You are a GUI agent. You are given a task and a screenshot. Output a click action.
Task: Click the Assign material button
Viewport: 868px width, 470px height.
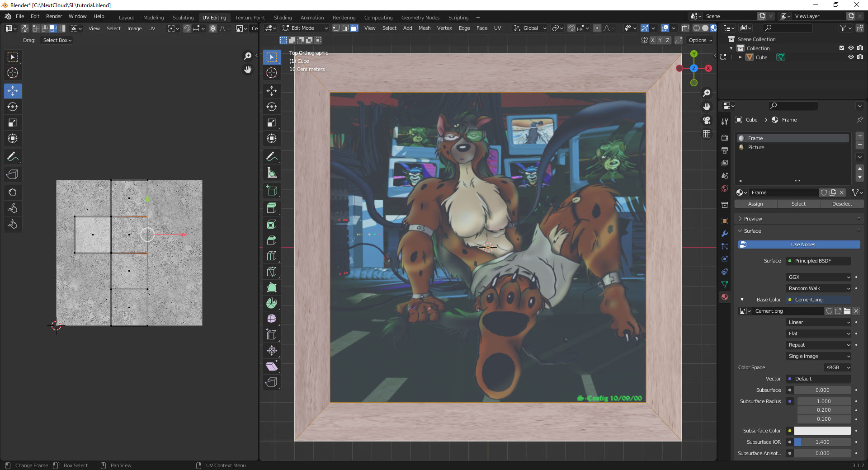pos(755,204)
